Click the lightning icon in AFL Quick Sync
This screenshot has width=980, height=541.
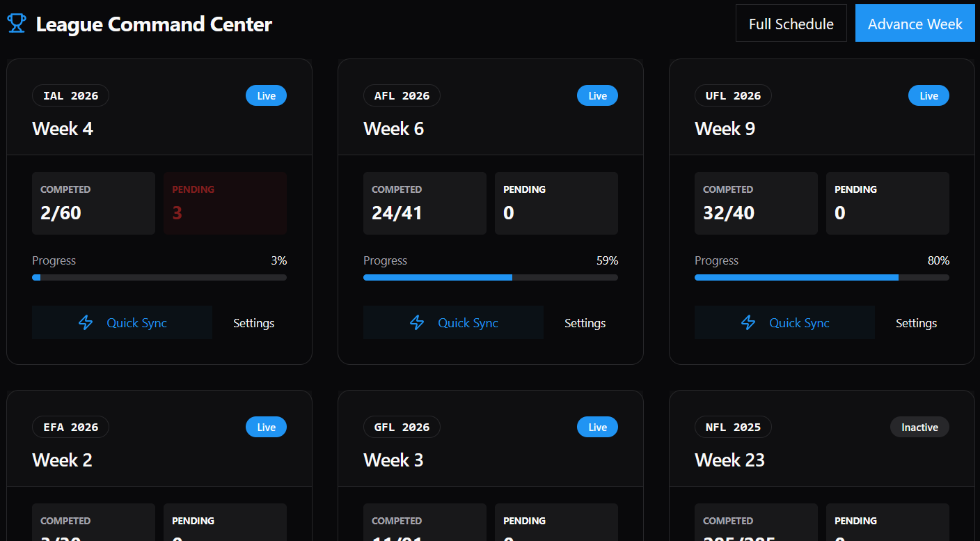(x=417, y=322)
